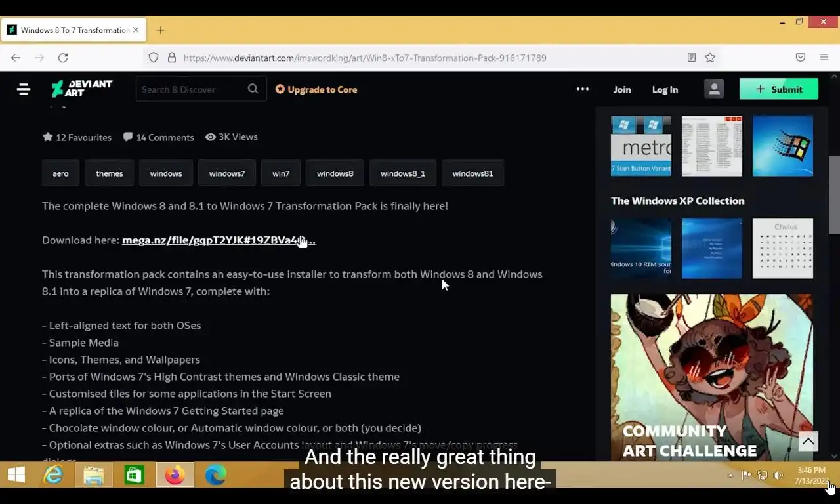Click the tracking protection shield icon

tap(154, 58)
